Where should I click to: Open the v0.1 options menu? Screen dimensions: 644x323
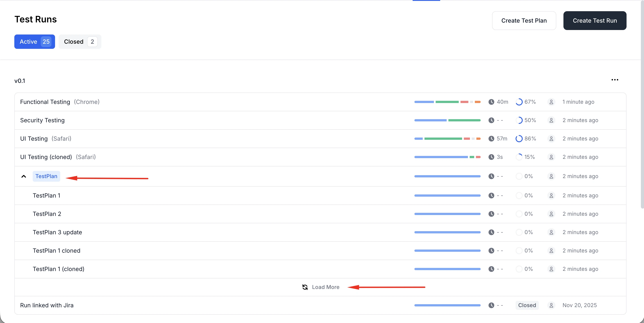(615, 80)
